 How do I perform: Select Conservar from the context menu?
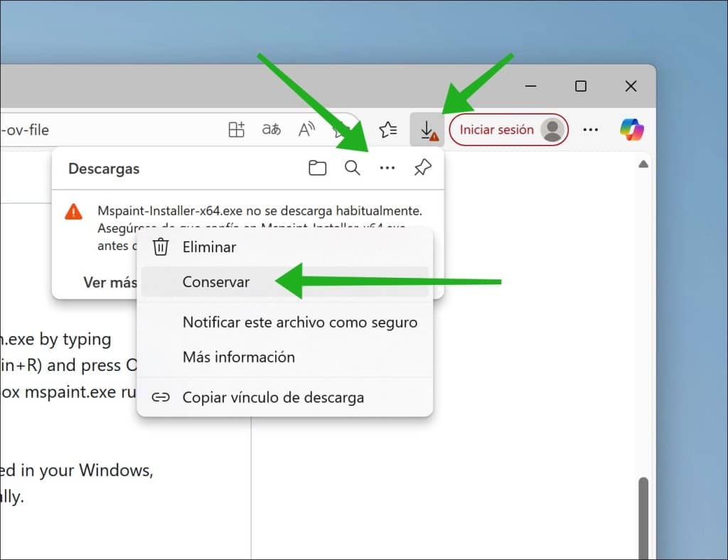tap(216, 282)
